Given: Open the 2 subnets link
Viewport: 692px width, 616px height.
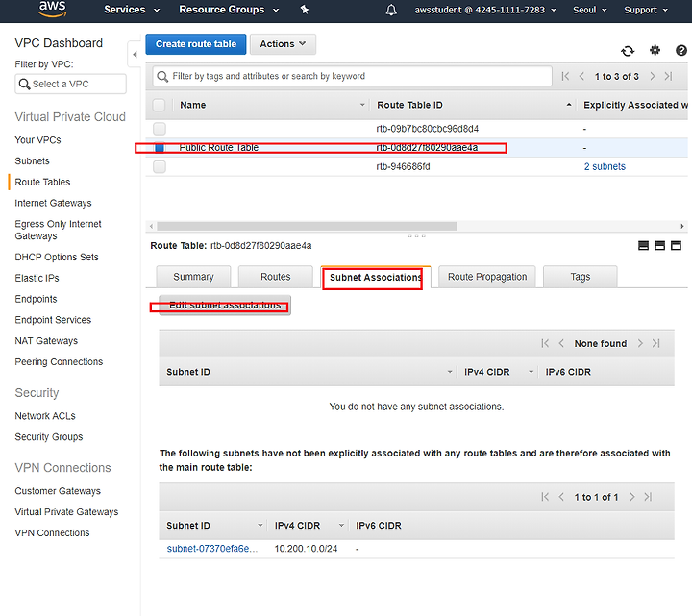Looking at the screenshot, I should click(x=605, y=167).
